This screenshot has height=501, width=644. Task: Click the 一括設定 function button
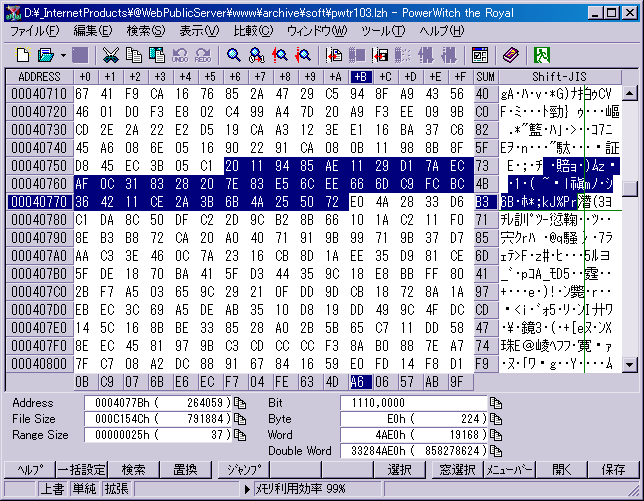click(x=81, y=469)
